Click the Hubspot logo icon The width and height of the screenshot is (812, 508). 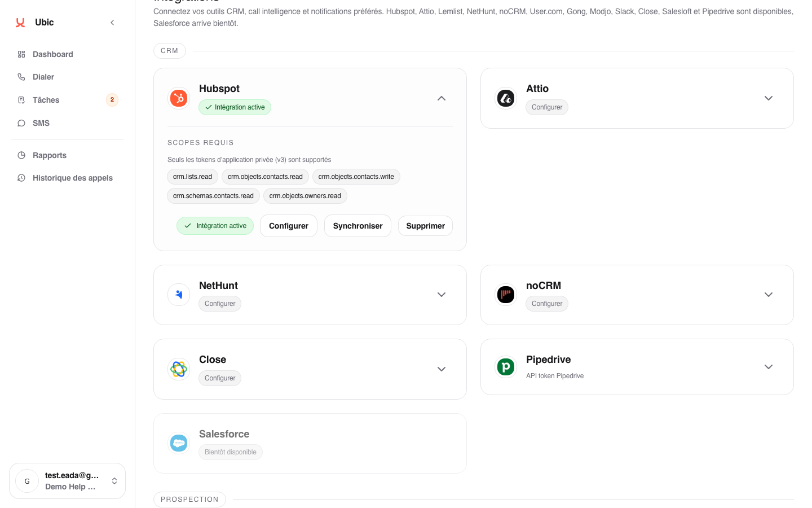click(x=179, y=98)
